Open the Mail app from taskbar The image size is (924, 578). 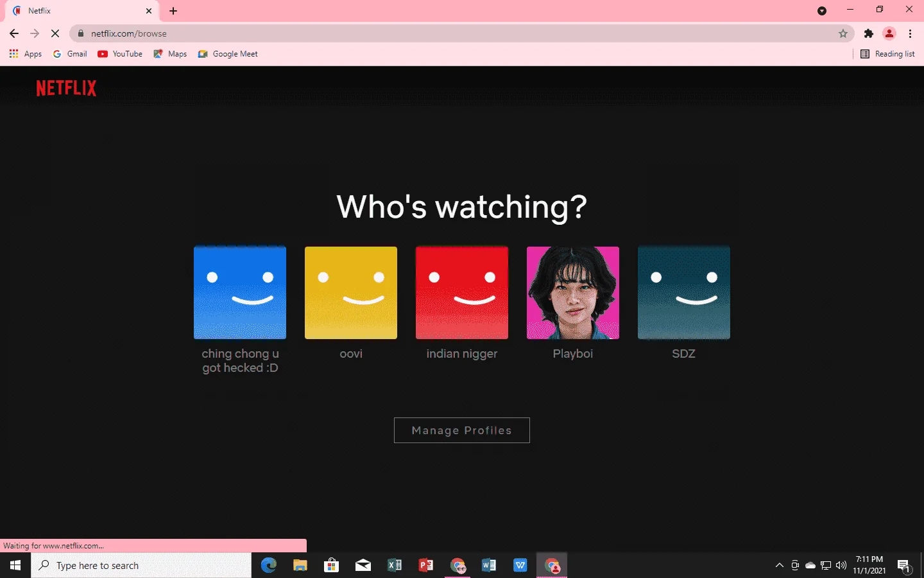click(x=363, y=565)
